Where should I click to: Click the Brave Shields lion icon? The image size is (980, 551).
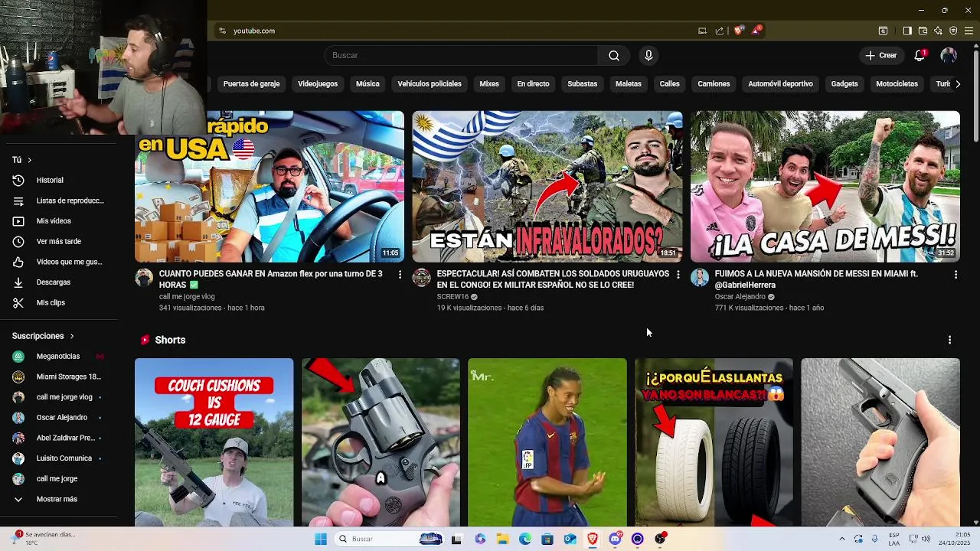tap(739, 31)
